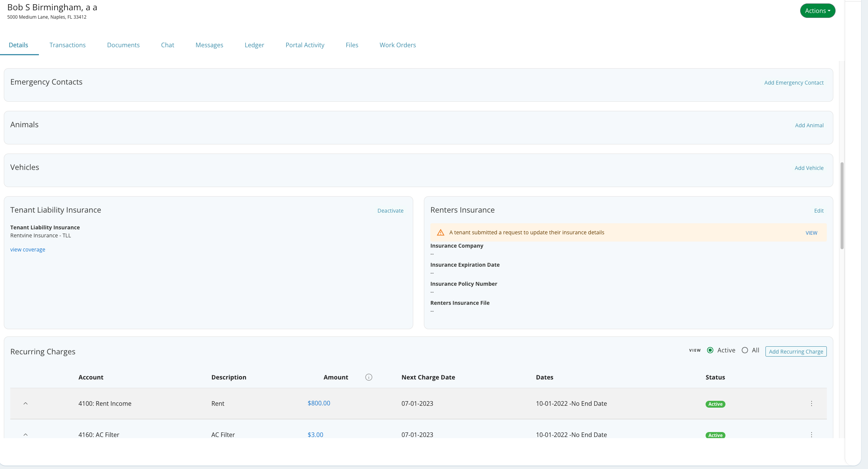Select the Active view radio button

710,350
